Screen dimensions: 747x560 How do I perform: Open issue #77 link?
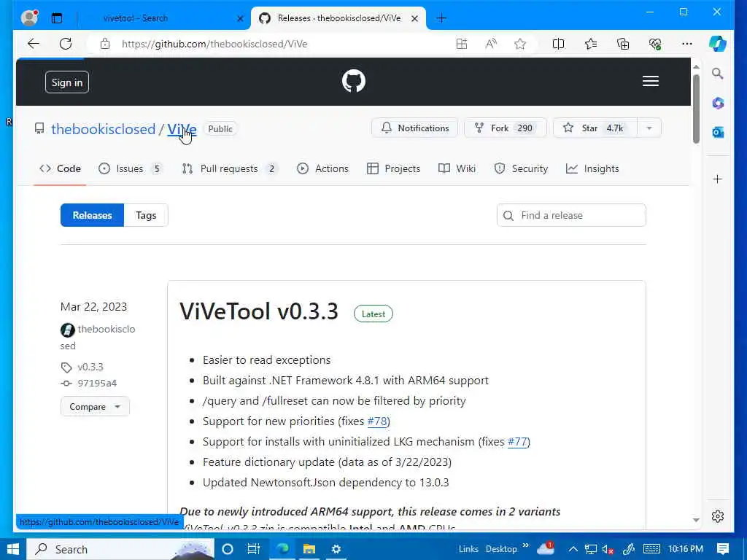pos(517,442)
